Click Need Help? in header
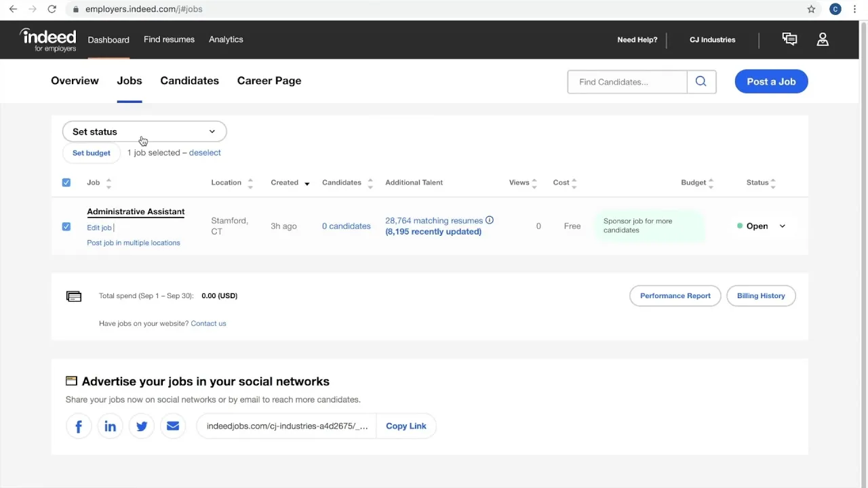The image size is (868, 488). coord(637,40)
